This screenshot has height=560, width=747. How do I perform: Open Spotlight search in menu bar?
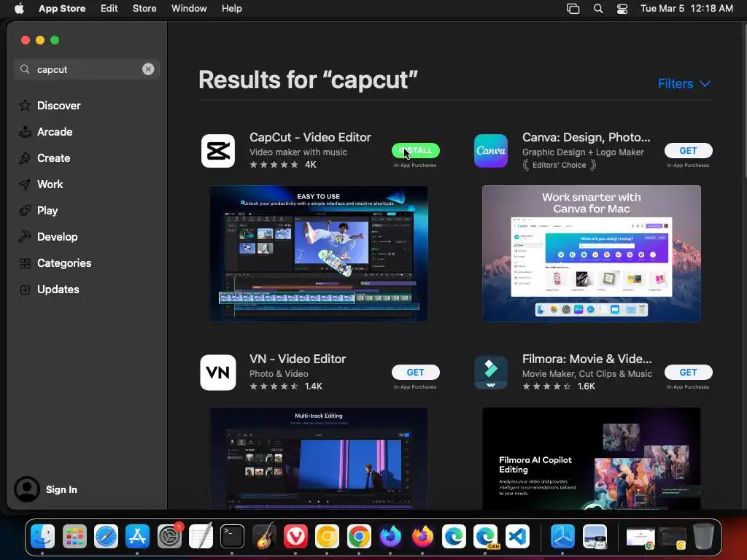click(598, 8)
